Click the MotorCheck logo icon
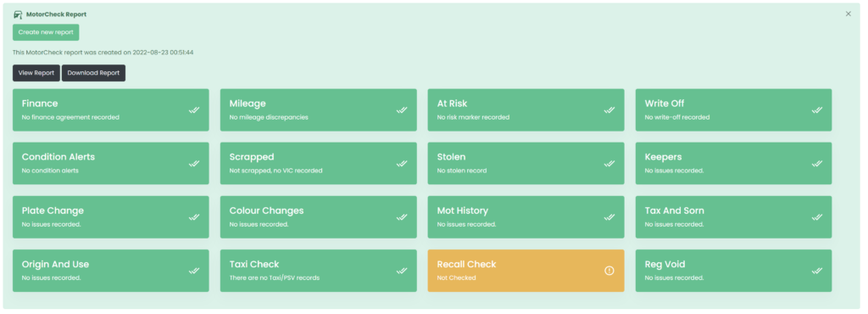The image size is (868, 314). pos(18,14)
